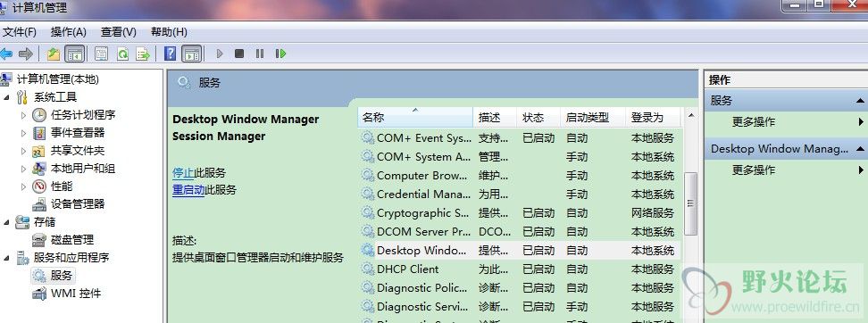Open 磁盘管理 in the tree
This screenshot has height=323, width=868.
(72, 239)
